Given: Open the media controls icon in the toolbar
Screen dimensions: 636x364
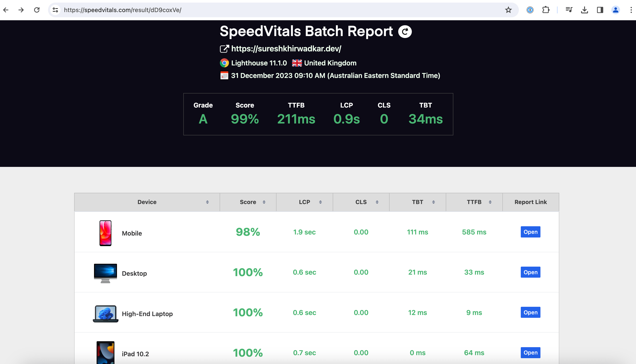Looking at the screenshot, I should (569, 10).
